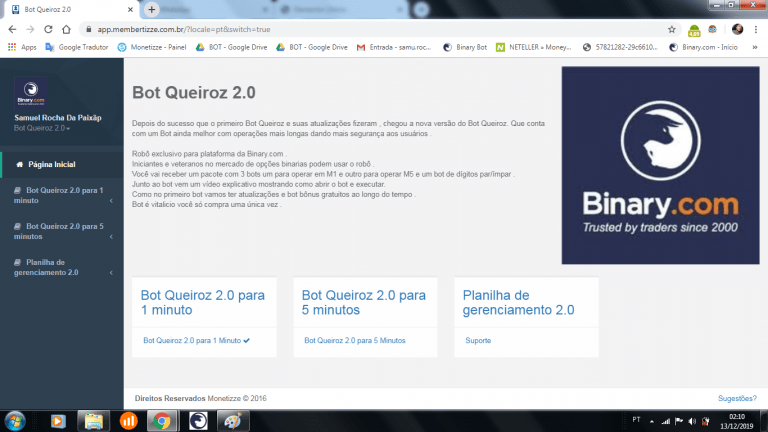This screenshot has height=432, width=768.
Task: Open the clock showing 02:10
Action: [737, 421]
